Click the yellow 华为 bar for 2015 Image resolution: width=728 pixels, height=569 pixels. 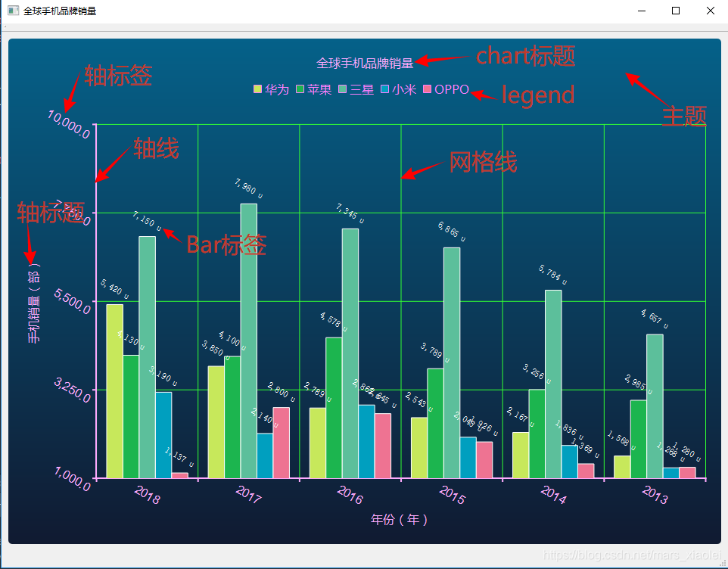point(419,448)
